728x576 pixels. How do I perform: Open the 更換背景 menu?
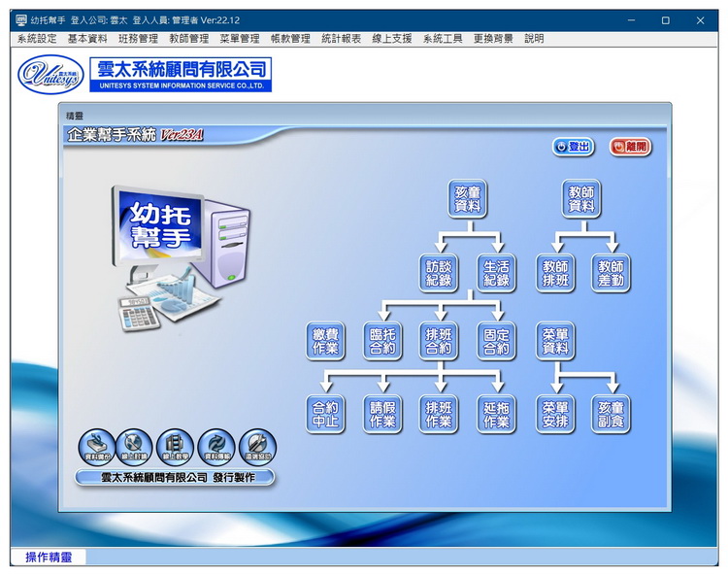tap(493, 39)
